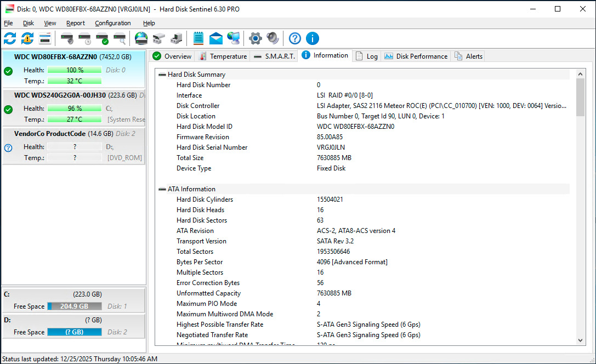Click the Bytes Per Sector value 4096 [Advanced Format]
Viewport: 596px width, 364px height.
tap(352, 262)
